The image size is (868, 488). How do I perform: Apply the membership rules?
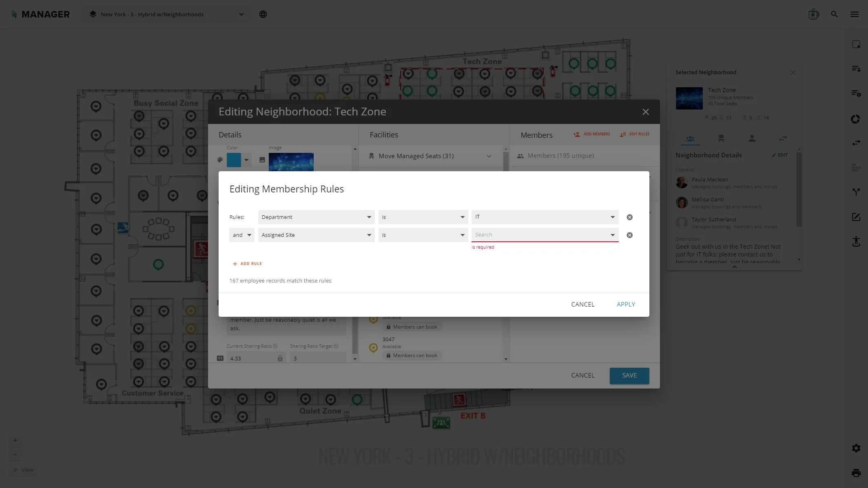[x=626, y=305]
